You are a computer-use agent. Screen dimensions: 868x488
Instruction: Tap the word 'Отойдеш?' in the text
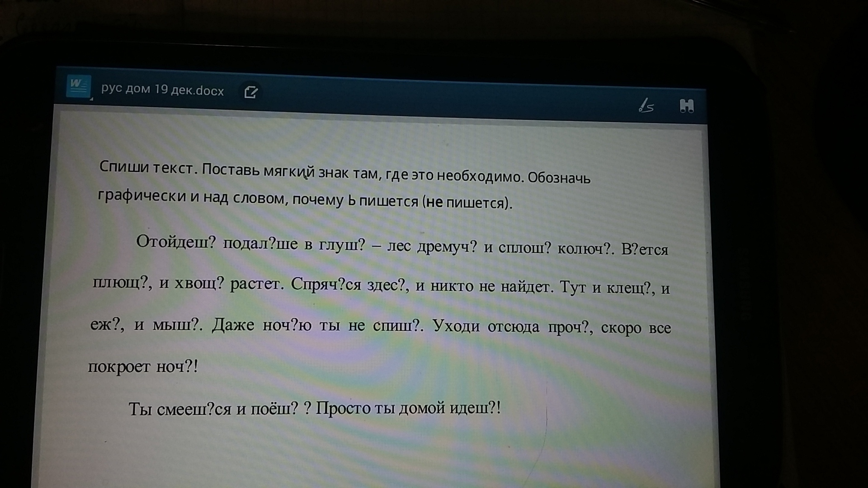176,242
